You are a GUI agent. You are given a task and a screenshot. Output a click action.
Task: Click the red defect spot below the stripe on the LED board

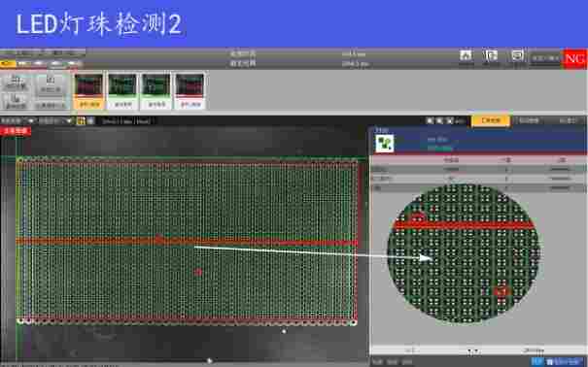click(x=198, y=272)
